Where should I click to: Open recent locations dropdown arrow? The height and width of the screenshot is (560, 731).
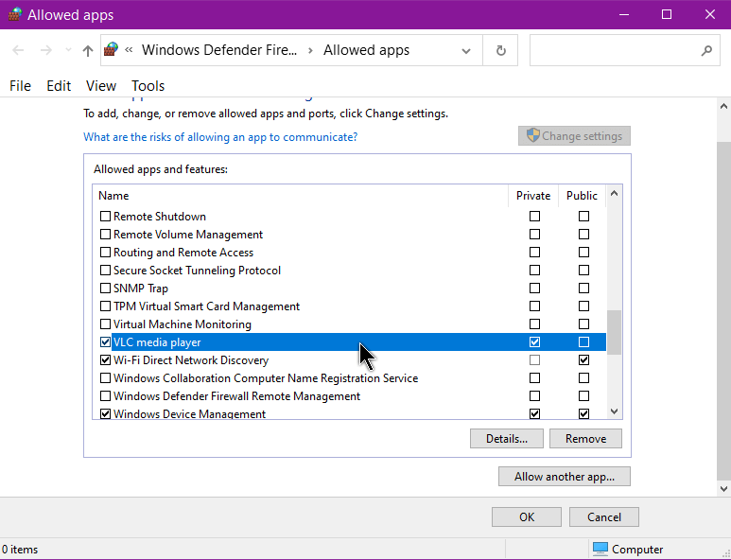[68, 50]
